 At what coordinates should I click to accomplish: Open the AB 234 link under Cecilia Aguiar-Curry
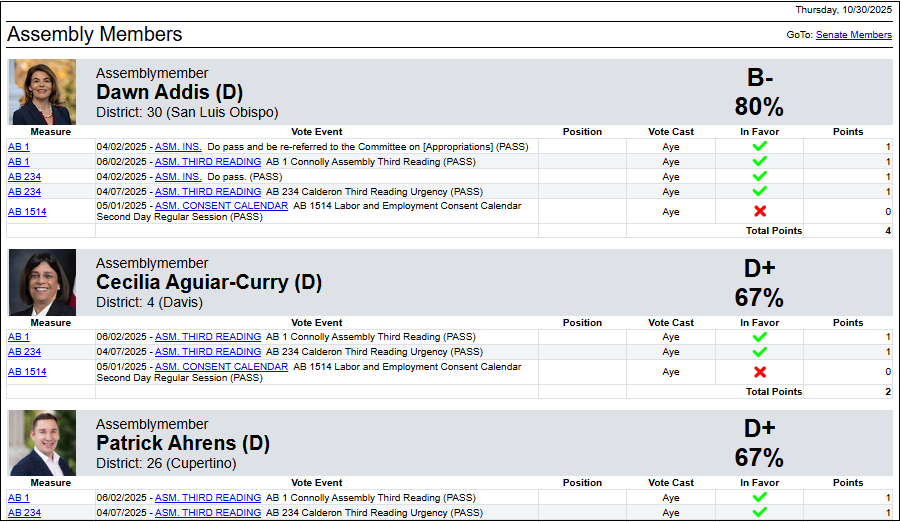24,352
